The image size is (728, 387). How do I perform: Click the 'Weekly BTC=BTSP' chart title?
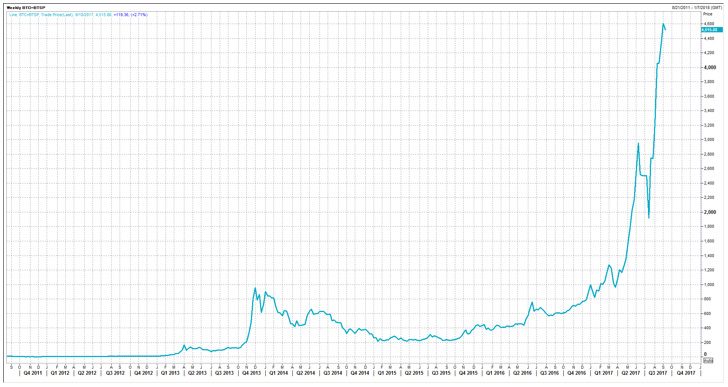coord(26,7)
